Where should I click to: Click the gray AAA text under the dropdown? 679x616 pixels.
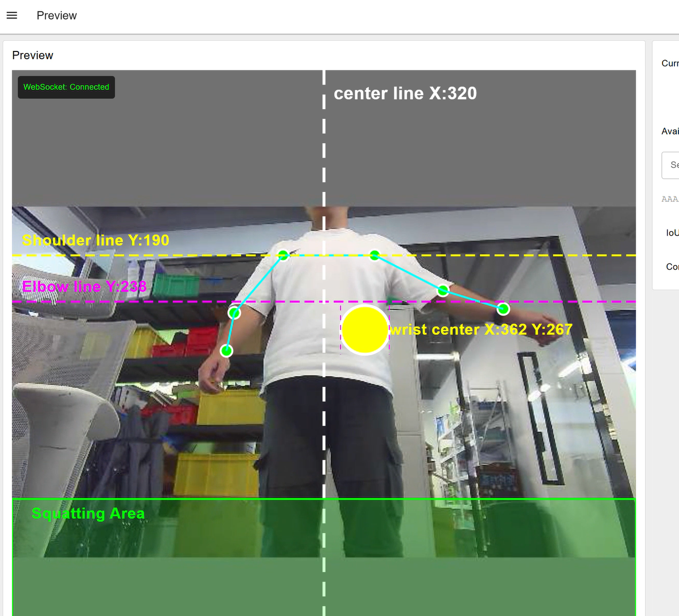pyautogui.click(x=670, y=199)
